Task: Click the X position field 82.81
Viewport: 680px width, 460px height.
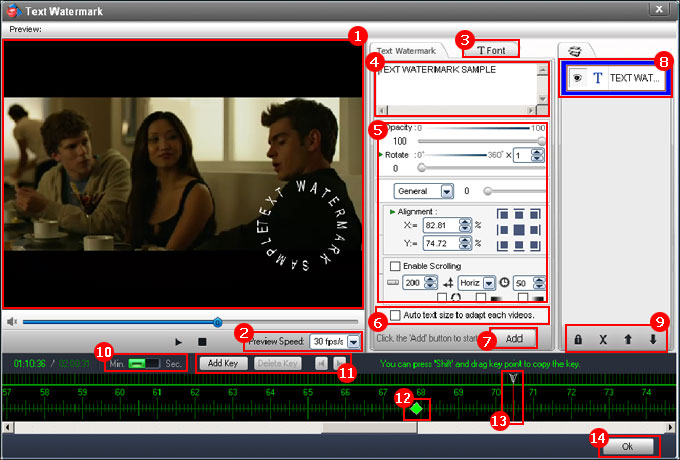Action: [x=441, y=225]
